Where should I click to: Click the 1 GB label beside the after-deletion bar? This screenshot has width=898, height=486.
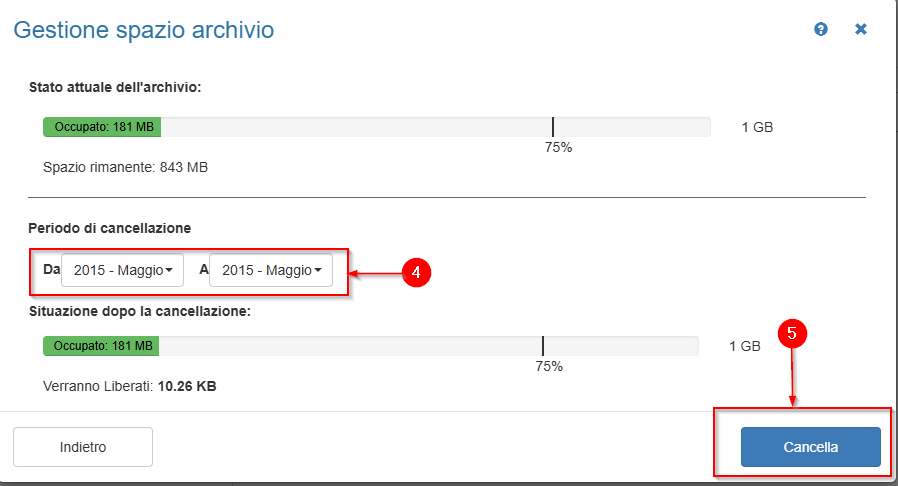[x=745, y=346]
